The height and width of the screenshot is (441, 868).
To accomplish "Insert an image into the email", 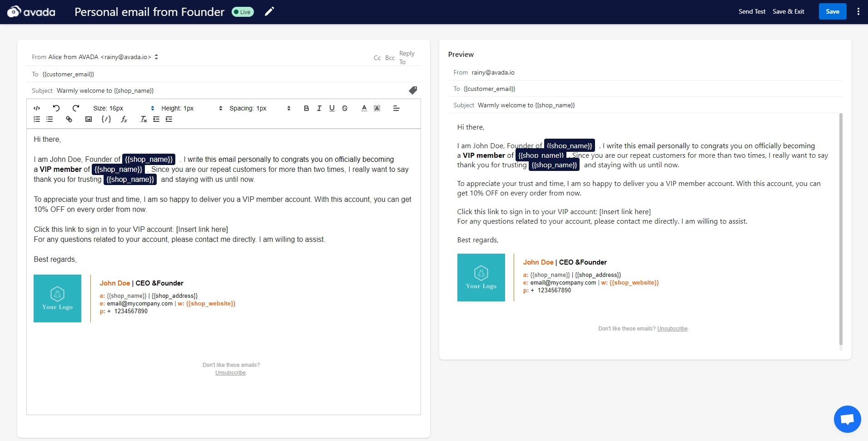I will (89, 119).
